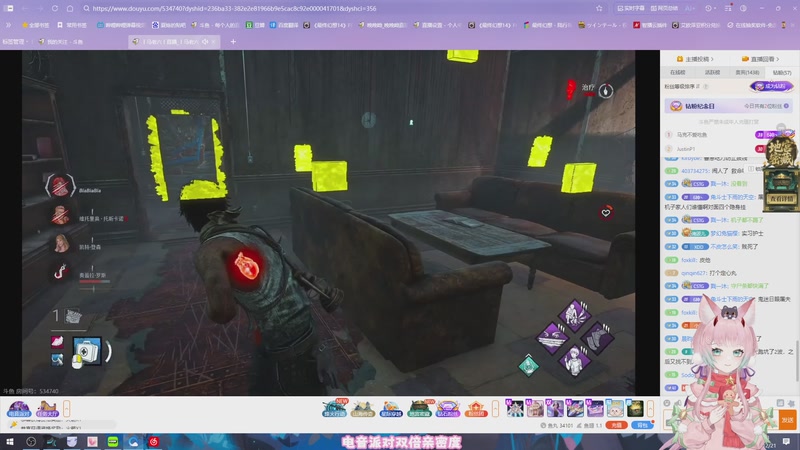800x450 pixels.
Task: Open the 全部书签 bookmarks folder
Action: pos(36,25)
